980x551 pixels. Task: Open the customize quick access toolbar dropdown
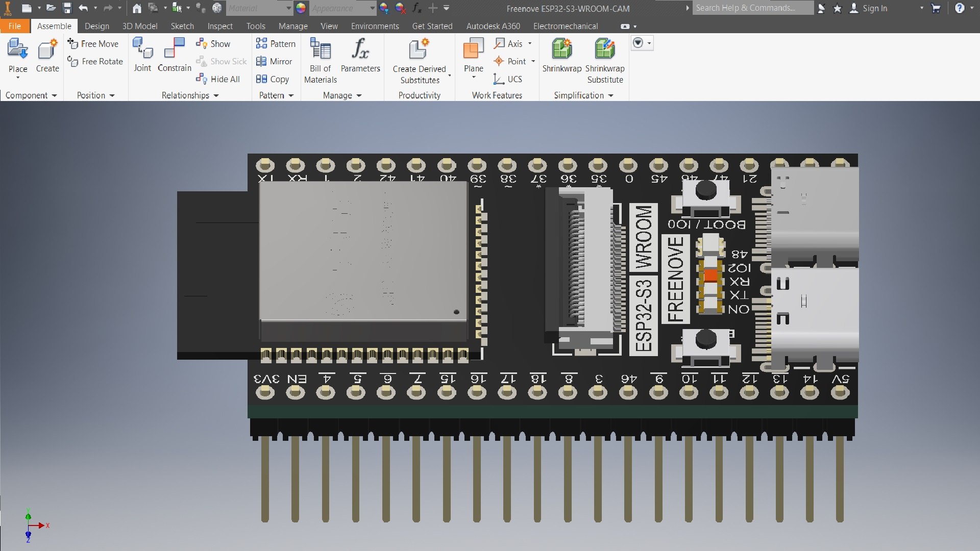click(447, 8)
